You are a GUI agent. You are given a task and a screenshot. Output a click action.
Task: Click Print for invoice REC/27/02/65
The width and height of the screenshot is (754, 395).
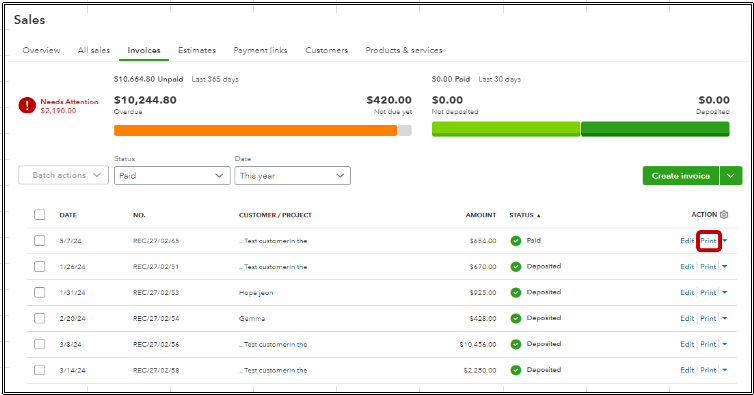click(708, 241)
